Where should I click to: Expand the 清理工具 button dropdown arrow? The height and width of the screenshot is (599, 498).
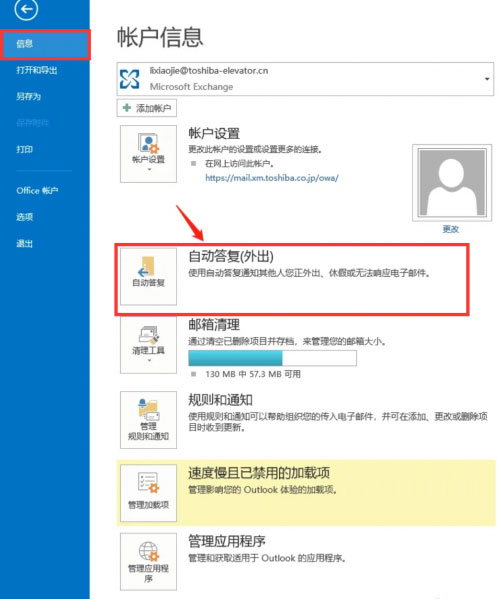[149, 360]
